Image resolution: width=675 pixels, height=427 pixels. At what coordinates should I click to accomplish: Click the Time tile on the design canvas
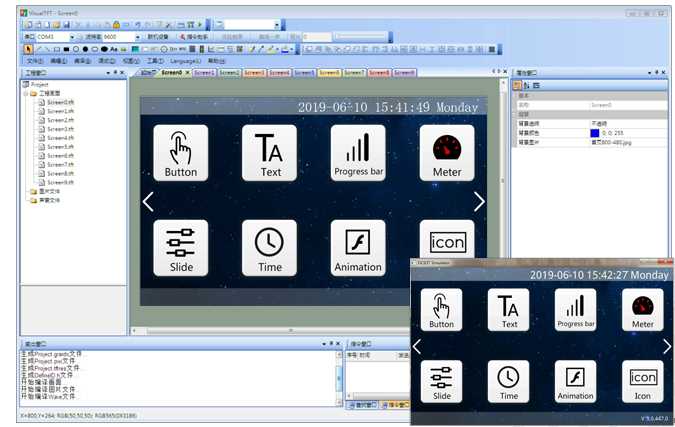[269, 248]
